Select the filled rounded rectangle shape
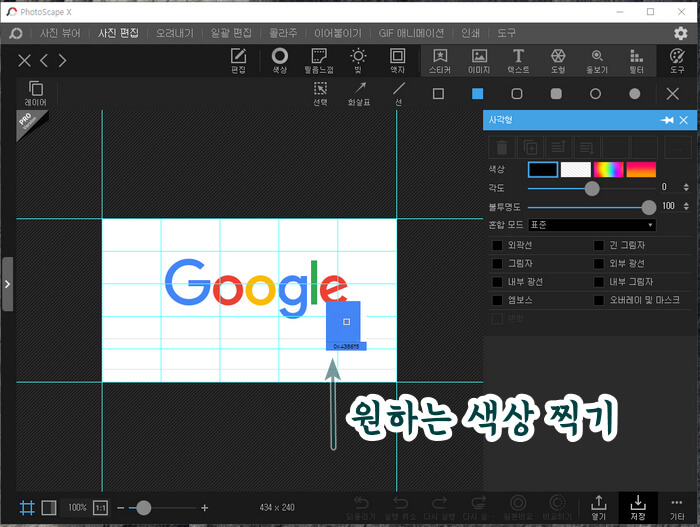The image size is (700, 527). pos(556,94)
